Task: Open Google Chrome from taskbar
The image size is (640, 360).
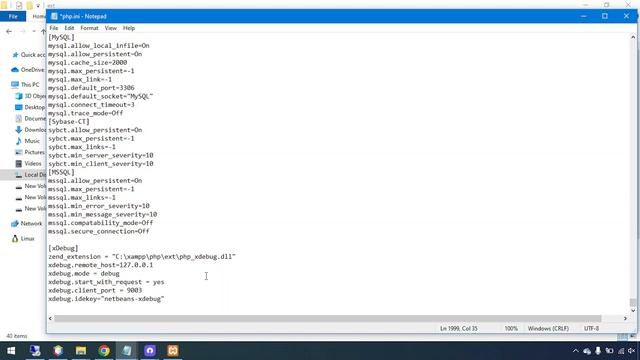Action: (x=104, y=351)
